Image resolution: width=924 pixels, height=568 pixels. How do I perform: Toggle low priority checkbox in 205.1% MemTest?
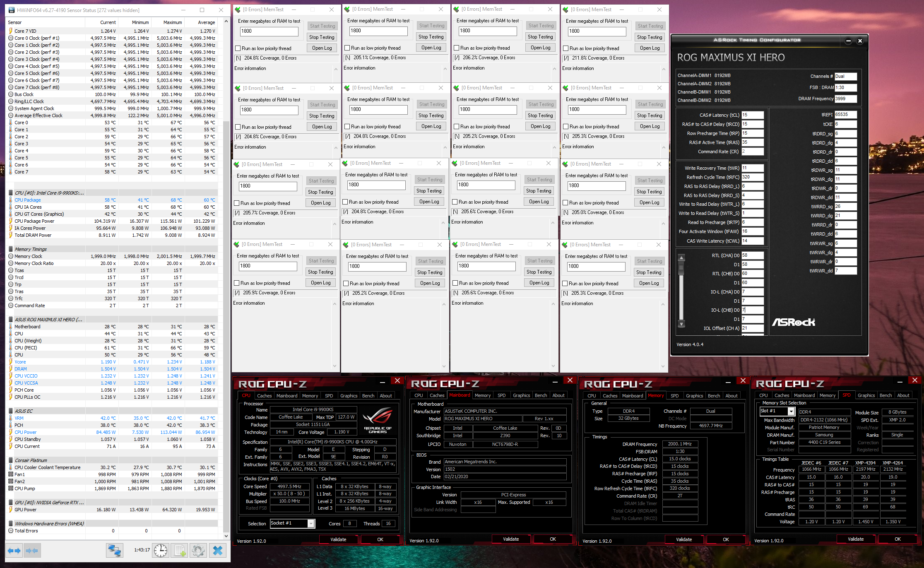pos(347,48)
